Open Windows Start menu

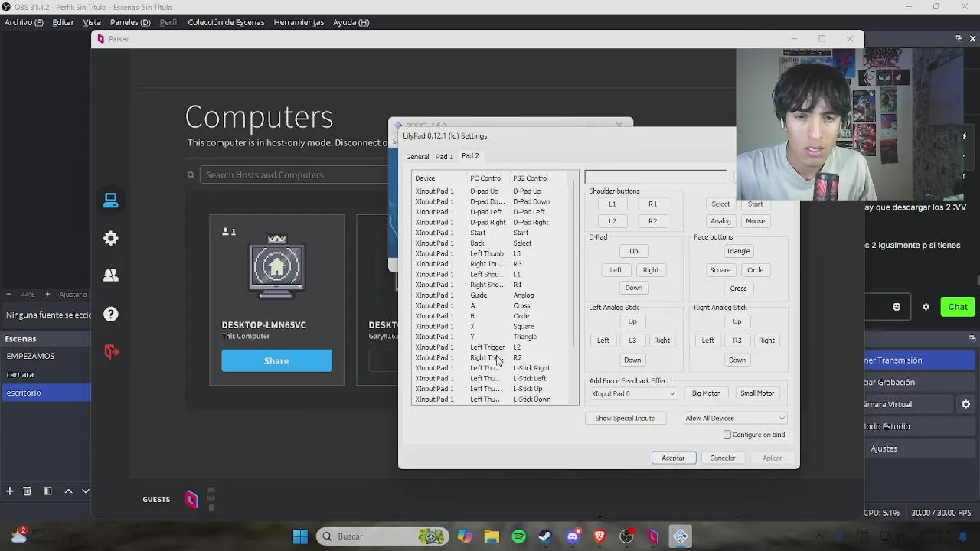(x=300, y=536)
